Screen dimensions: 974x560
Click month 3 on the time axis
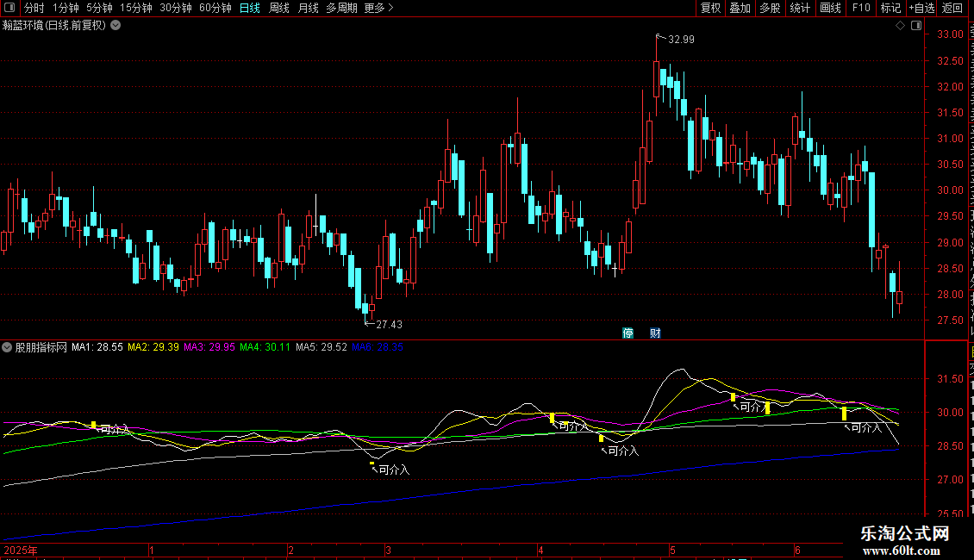coord(388,550)
